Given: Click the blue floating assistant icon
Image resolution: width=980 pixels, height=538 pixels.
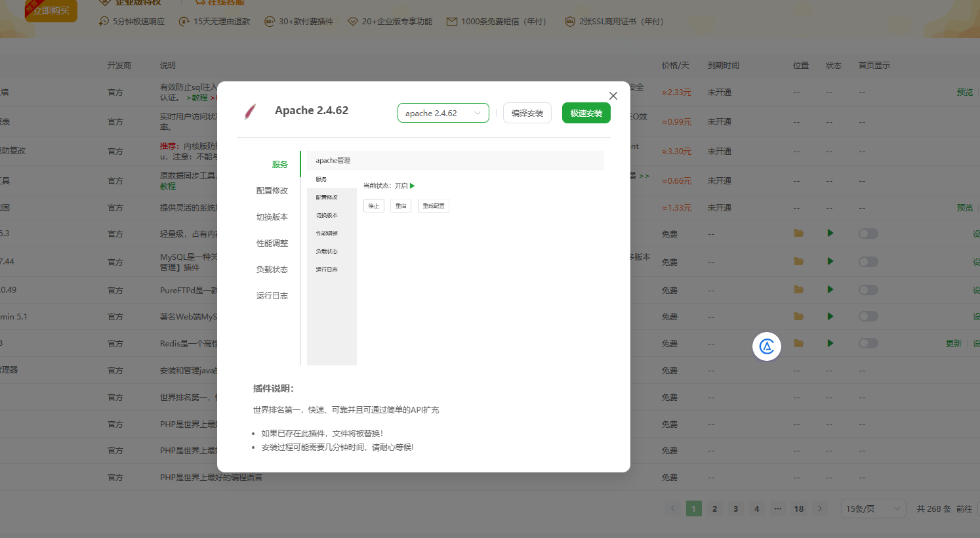Looking at the screenshot, I should [767, 346].
